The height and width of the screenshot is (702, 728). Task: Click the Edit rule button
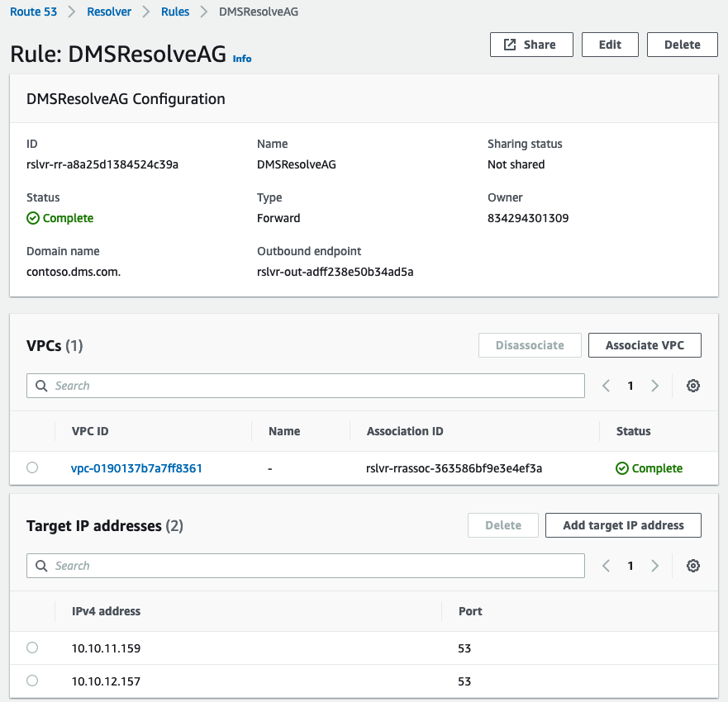pos(610,45)
